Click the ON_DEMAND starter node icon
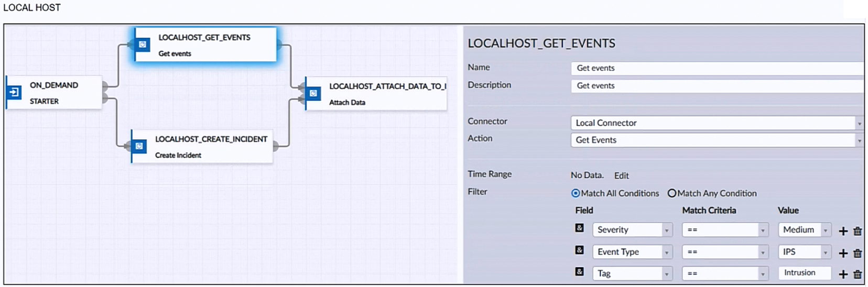The width and height of the screenshot is (868, 287). coord(14,92)
